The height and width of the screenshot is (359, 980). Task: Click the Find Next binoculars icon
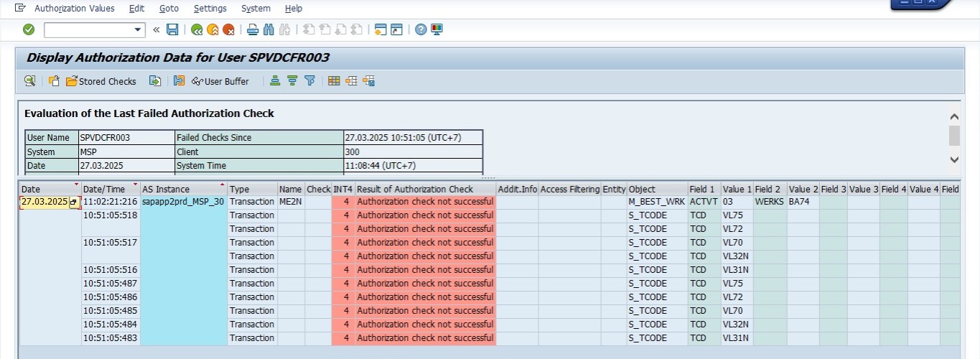pyautogui.click(x=284, y=29)
